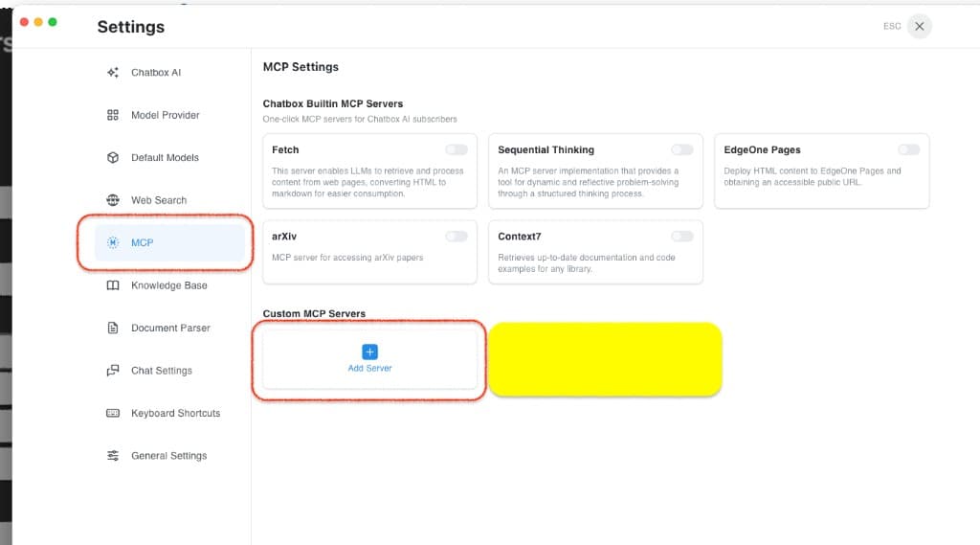Go to Model Provider settings
The image size is (980, 545).
coord(169,115)
